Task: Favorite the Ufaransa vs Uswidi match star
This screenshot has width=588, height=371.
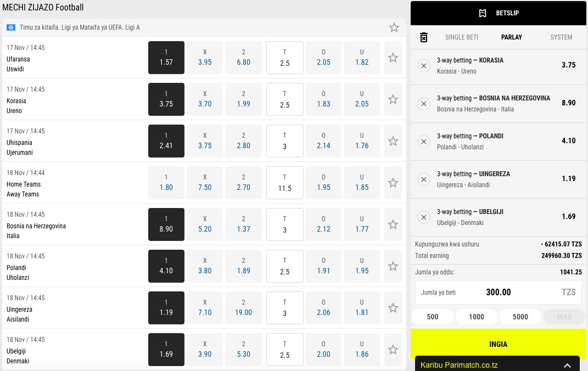Action: (393, 58)
